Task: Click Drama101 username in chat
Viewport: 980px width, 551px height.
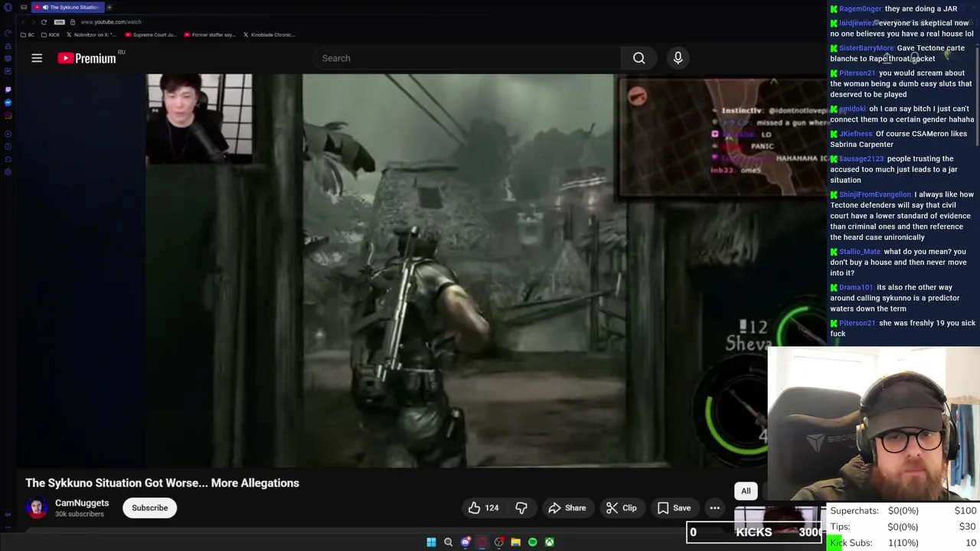Action: [x=856, y=288]
